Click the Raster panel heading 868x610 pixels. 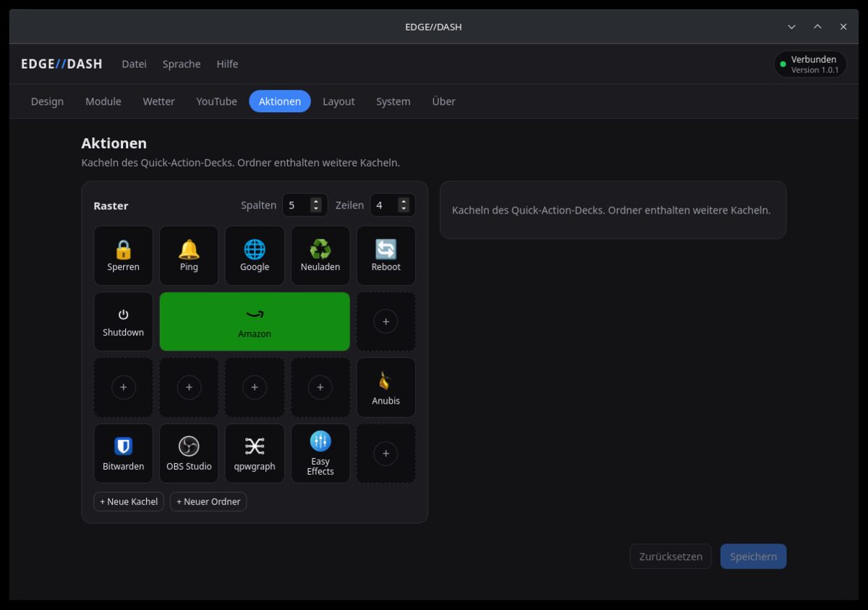point(111,206)
